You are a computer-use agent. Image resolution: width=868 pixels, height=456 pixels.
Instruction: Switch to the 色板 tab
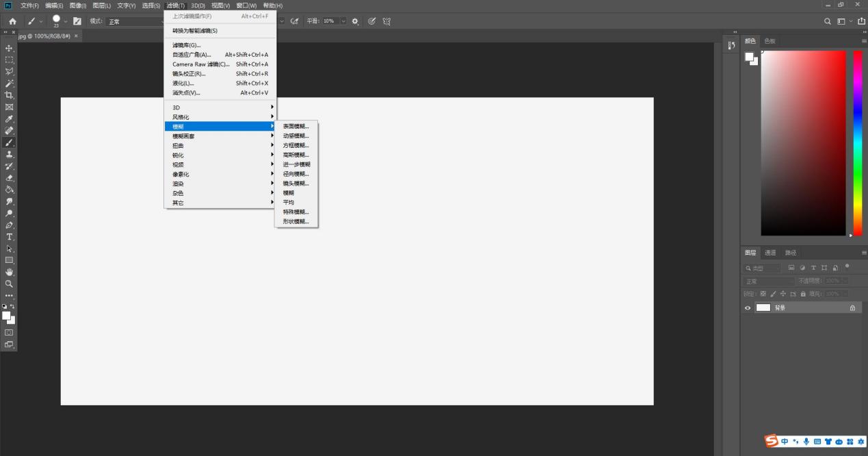tap(770, 41)
